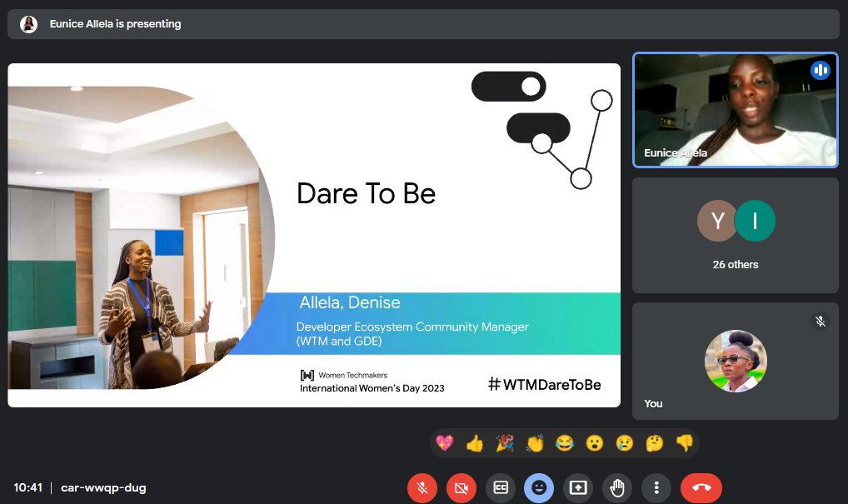This screenshot has width=848, height=504.
Task: Send the laughing face reaction
Action: pos(565,443)
